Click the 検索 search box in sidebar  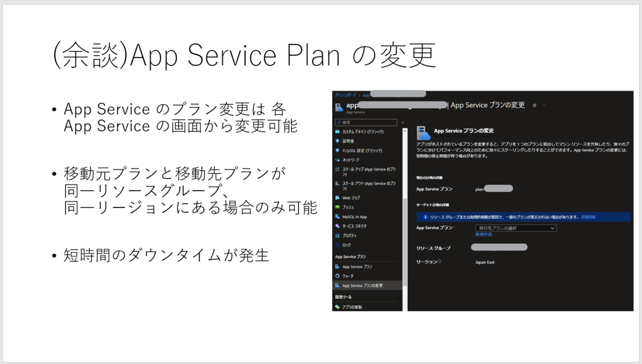point(366,122)
